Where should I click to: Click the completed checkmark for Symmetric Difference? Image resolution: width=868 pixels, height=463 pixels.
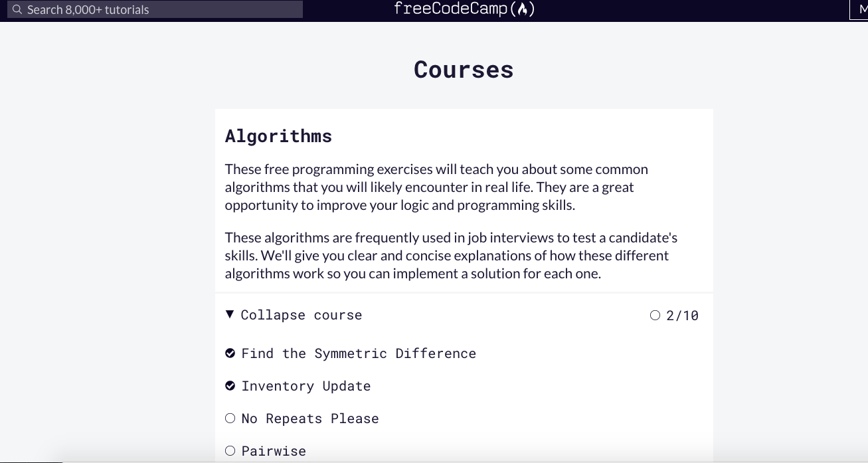(230, 353)
